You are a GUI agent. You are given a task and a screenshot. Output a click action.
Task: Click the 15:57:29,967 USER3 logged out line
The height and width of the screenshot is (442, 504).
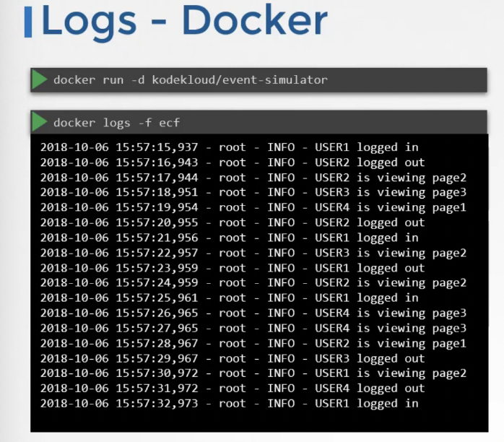pyautogui.click(x=233, y=358)
